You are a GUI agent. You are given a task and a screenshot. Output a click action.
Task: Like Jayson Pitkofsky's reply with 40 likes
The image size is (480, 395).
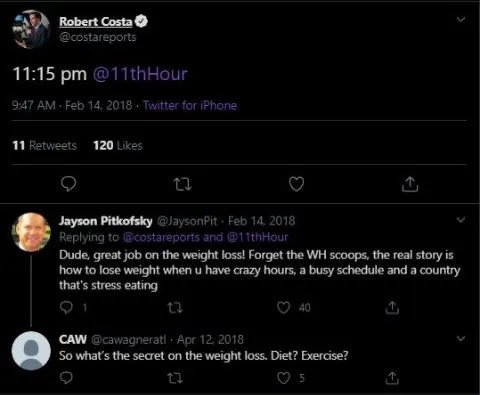tap(284, 307)
